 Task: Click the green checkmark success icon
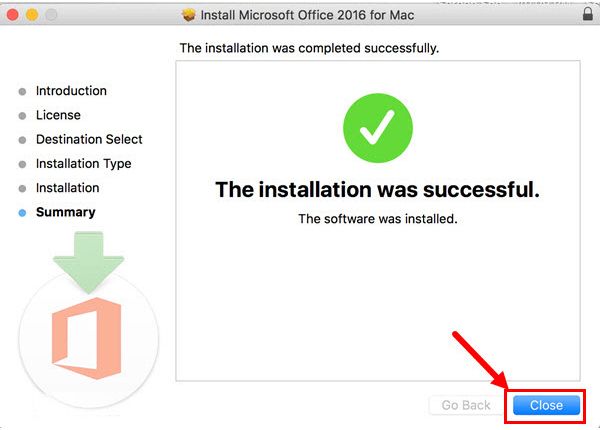tap(378, 128)
